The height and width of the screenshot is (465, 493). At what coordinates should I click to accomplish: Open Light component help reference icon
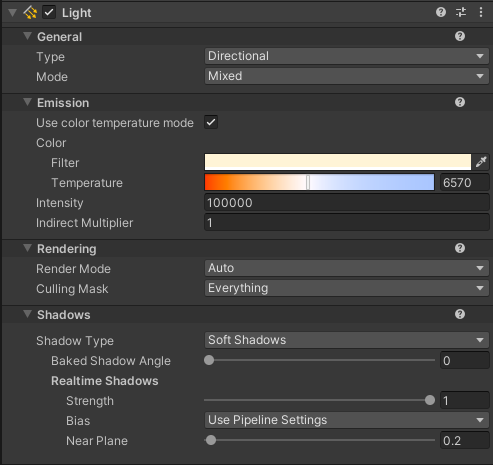[x=441, y=12]
